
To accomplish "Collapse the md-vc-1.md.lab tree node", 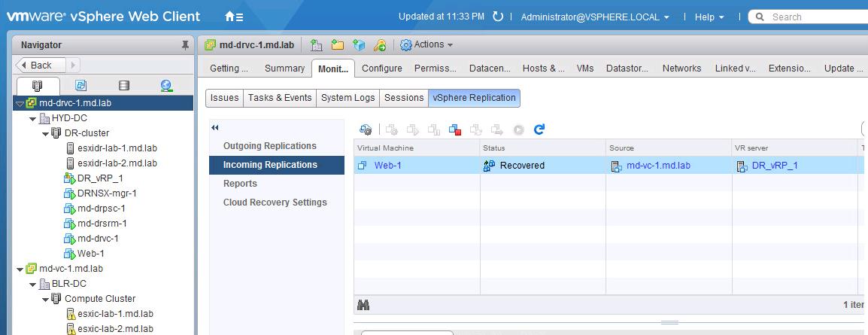I will [20, 269].
